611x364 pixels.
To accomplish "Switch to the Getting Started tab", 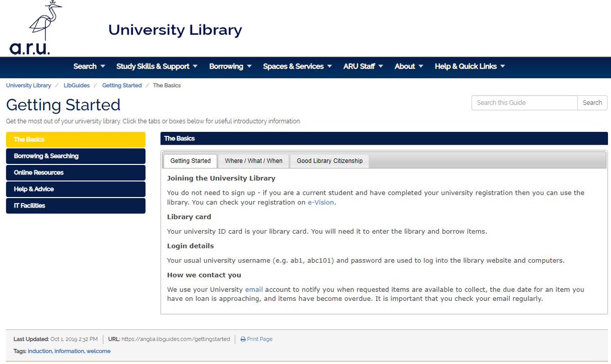I will point(190,161).
